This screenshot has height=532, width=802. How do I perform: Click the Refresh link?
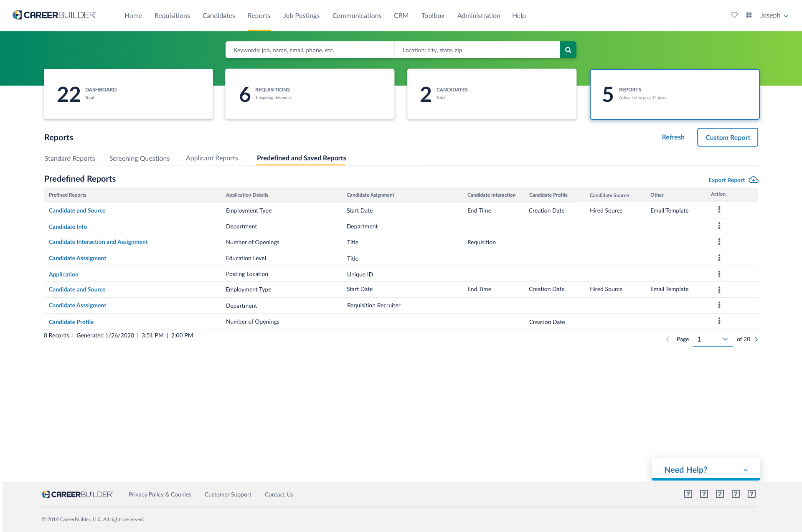(x=673, y=137)
